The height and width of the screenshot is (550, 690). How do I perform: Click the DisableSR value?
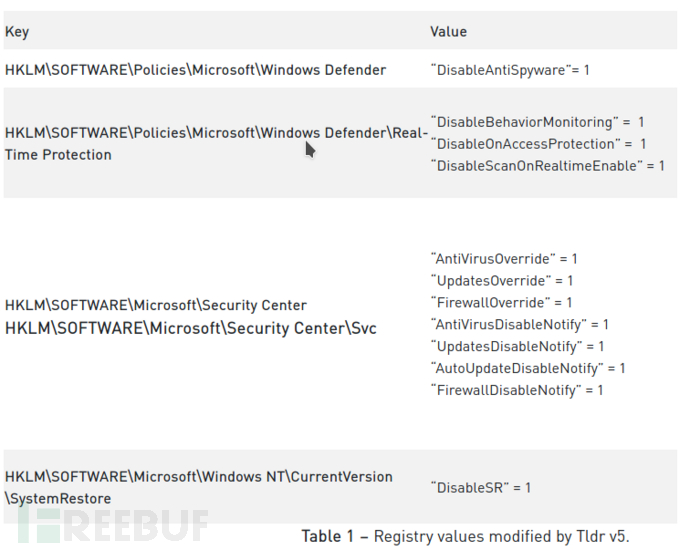coord(481,488)
